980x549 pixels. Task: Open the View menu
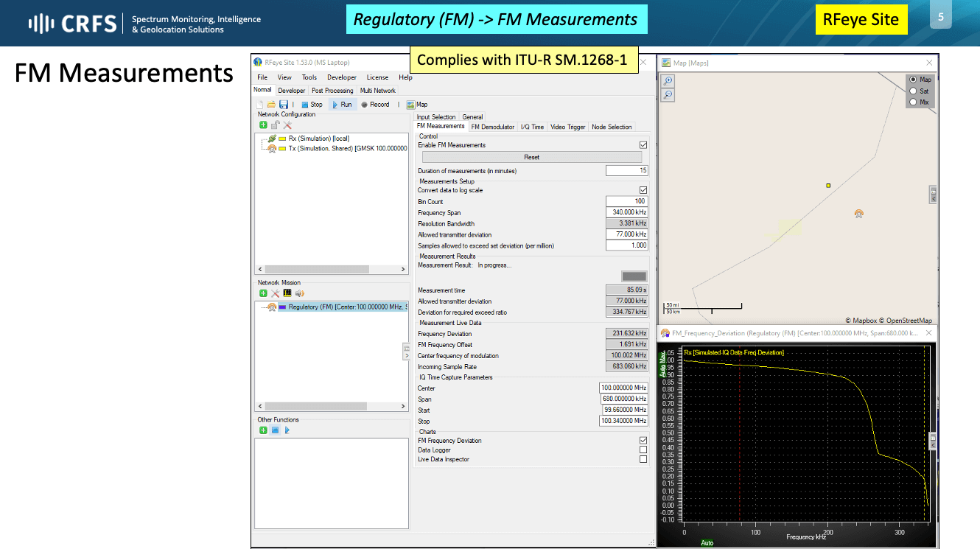(284, 77)
